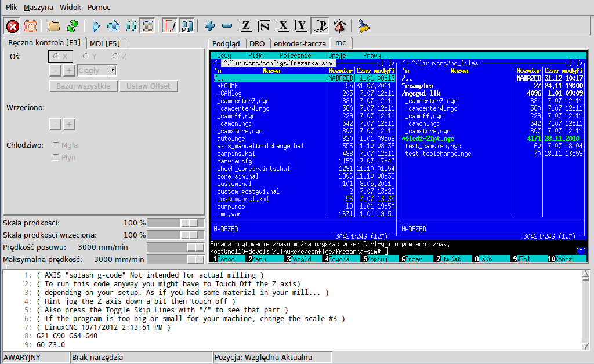
Task: Stop program execution
Action: [x=148, y=26]
